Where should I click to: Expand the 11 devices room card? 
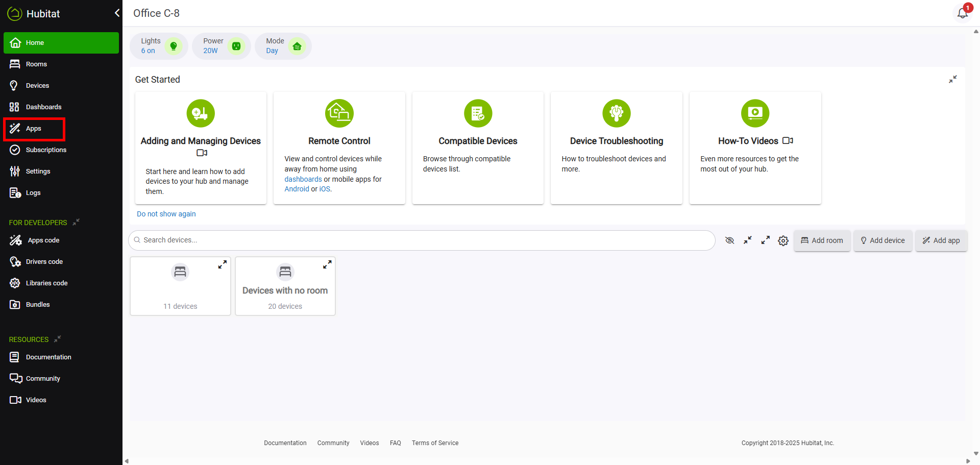(x=223, y=264)
